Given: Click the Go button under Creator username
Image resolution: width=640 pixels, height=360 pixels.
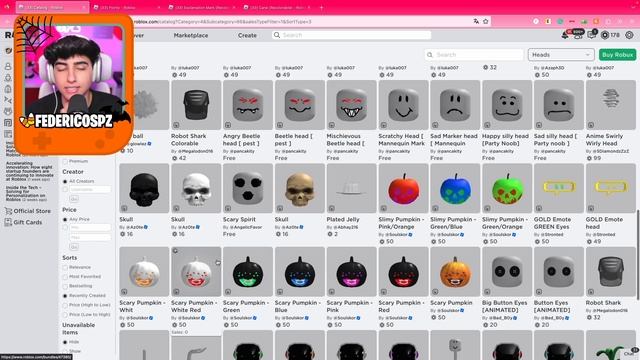Looking at the screenshot, I should [74, 199].
